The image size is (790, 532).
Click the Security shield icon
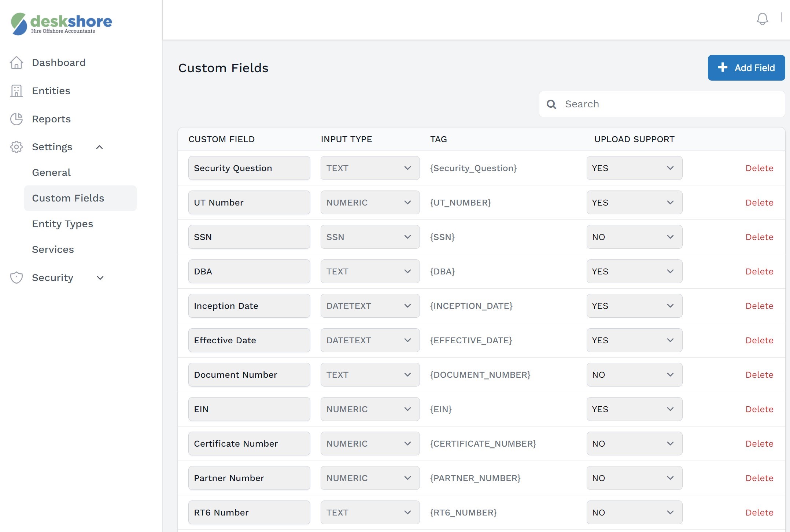(x=16, y=278)
